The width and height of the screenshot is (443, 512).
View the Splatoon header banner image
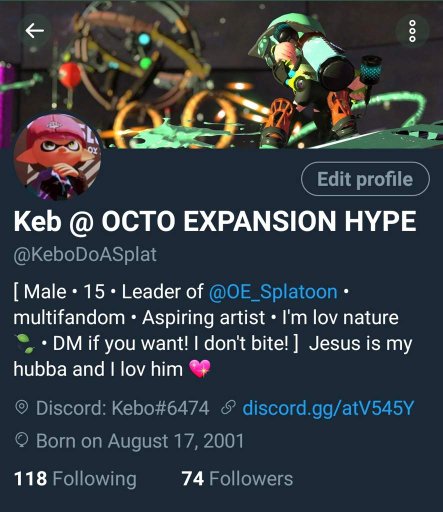(221, 74)
